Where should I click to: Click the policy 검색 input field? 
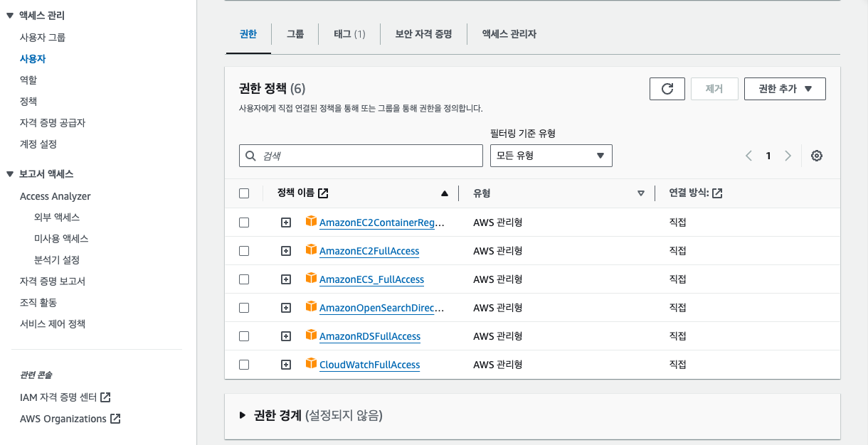tap(361, 156)
